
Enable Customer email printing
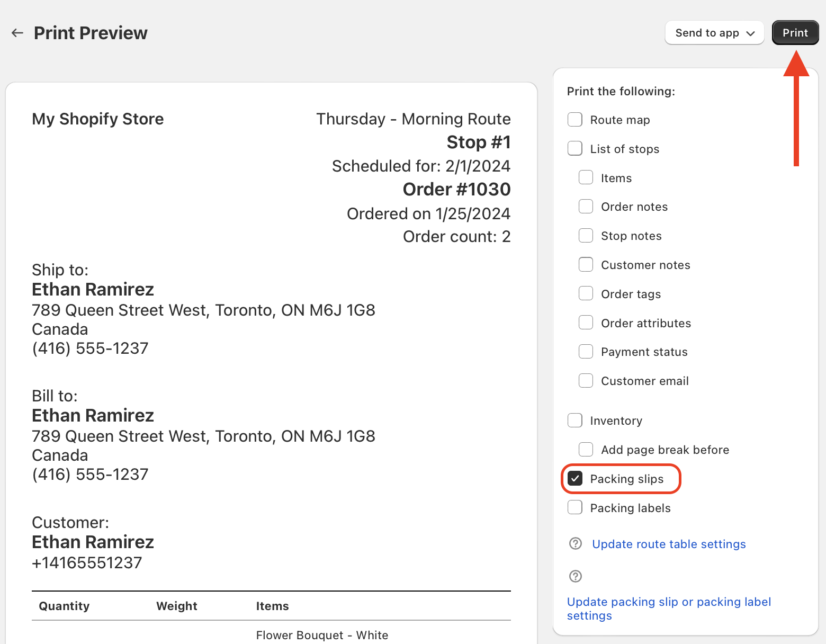(x=586, y=380)
